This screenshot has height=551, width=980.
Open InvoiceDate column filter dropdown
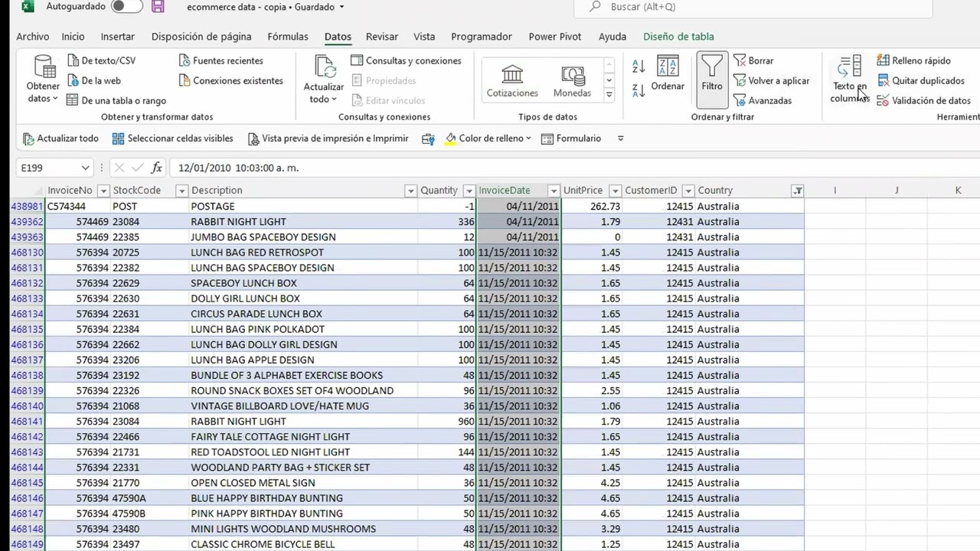(554, 191)
